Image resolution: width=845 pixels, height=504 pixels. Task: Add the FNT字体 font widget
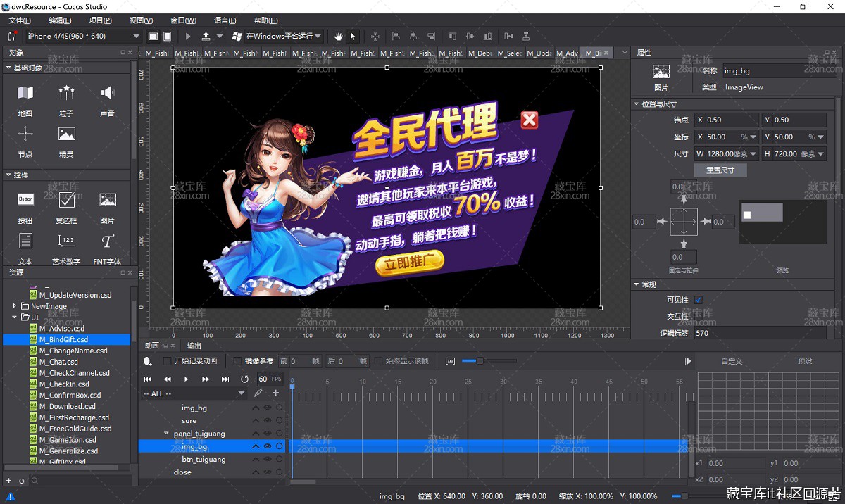107,248
